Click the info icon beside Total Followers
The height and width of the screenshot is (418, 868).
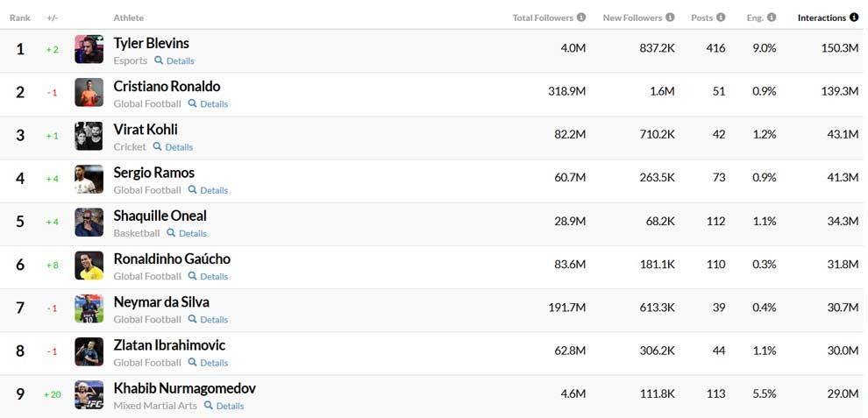point(581,18)
